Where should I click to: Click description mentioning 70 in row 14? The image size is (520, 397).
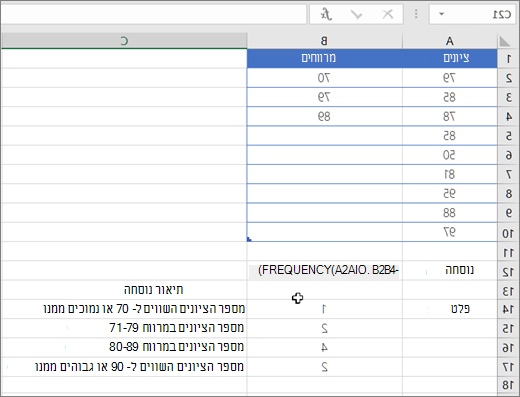(x=144, y=309)
